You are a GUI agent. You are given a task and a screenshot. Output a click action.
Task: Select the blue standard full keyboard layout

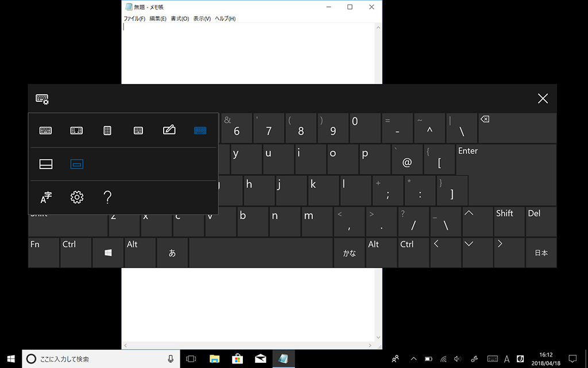[200, 131]
